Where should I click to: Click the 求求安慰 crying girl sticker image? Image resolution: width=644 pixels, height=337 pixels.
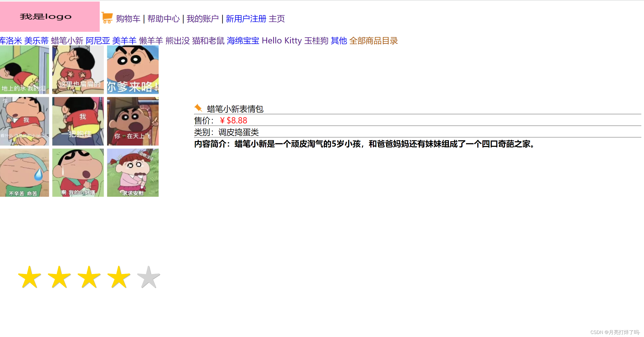[133, 173]
